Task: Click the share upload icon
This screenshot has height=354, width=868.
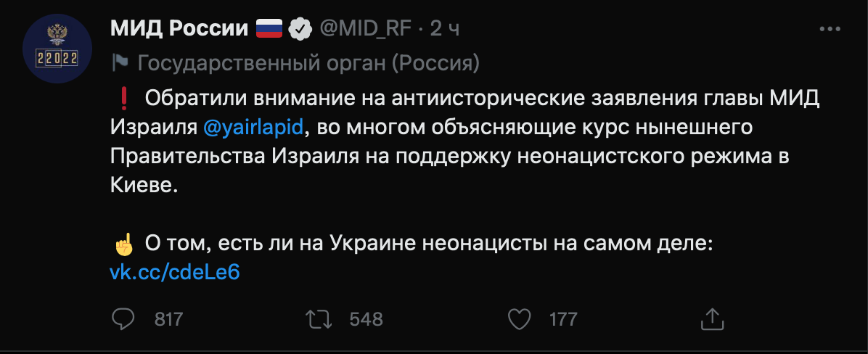Action: (712, 318)
